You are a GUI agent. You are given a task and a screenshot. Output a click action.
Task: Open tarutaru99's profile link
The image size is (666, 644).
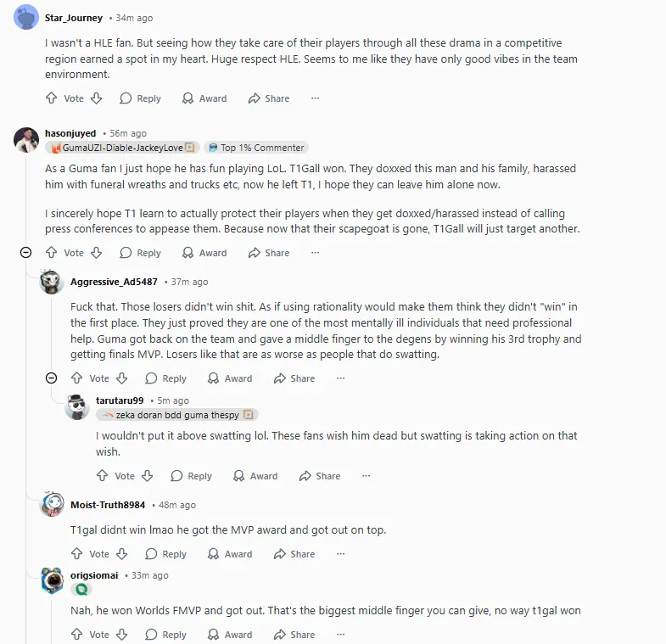(119, 400)
